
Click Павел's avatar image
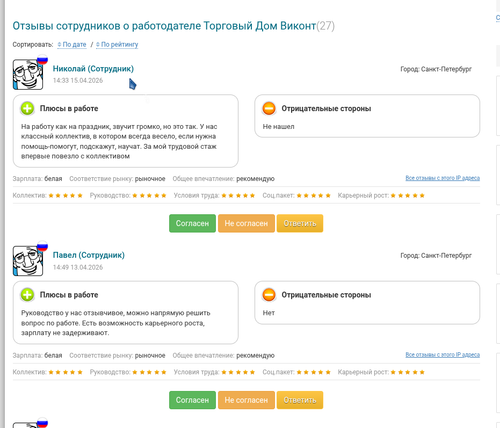click(28, 261)
